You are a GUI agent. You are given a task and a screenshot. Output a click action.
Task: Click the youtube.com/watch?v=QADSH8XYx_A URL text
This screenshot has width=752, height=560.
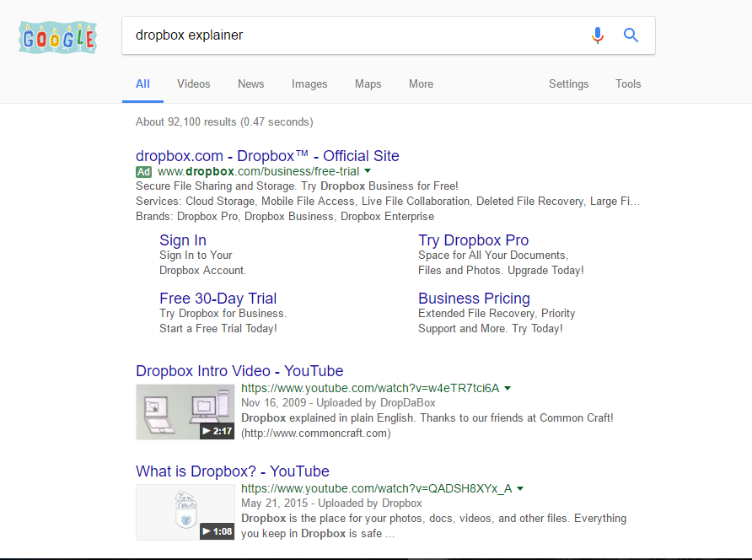pos(377,488)
